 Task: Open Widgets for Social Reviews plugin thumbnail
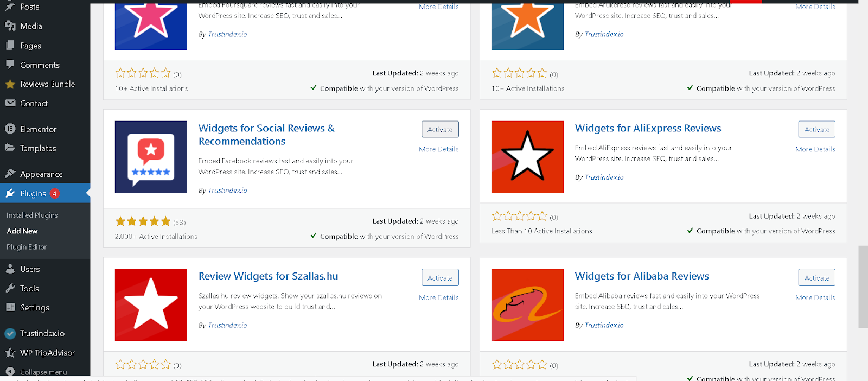point(151,157)
